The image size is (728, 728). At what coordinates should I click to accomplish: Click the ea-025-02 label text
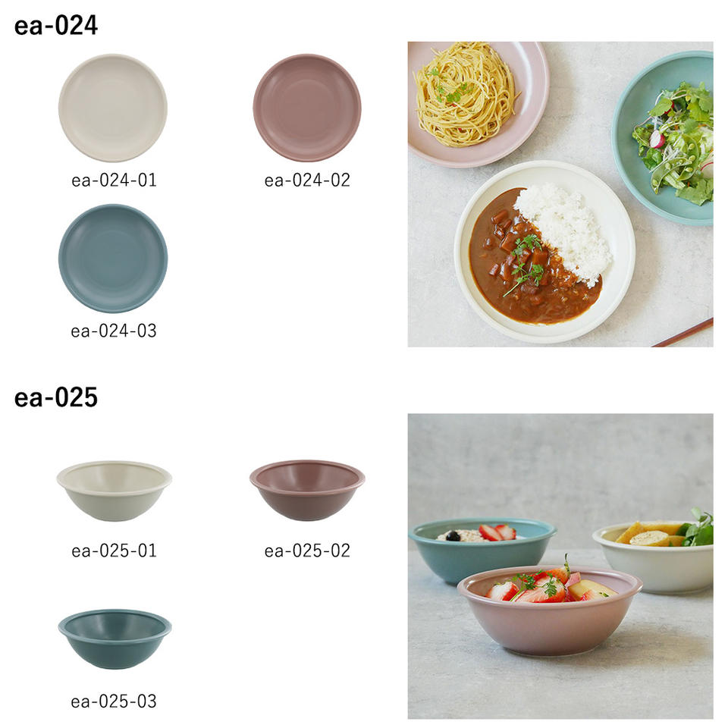307,551
